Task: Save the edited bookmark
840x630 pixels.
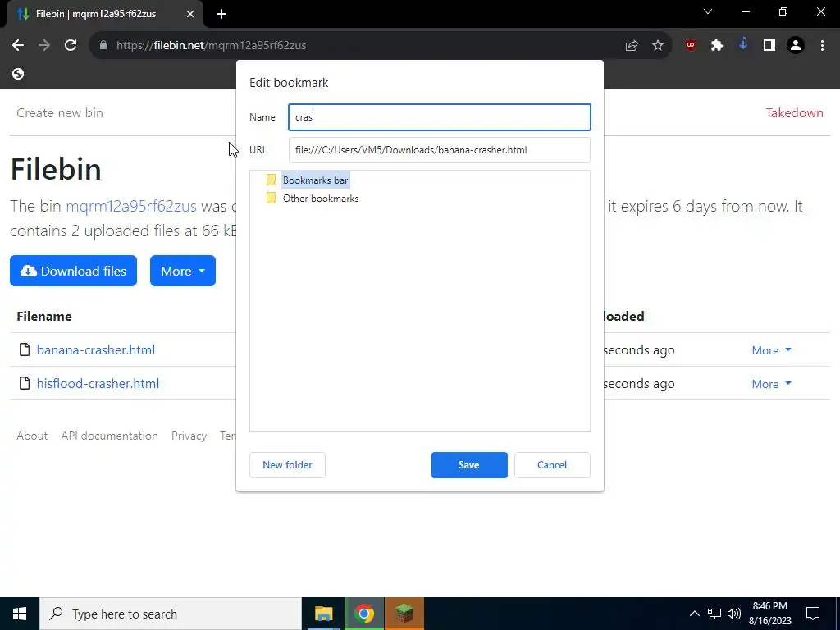Action: click(x=469, y=465)
